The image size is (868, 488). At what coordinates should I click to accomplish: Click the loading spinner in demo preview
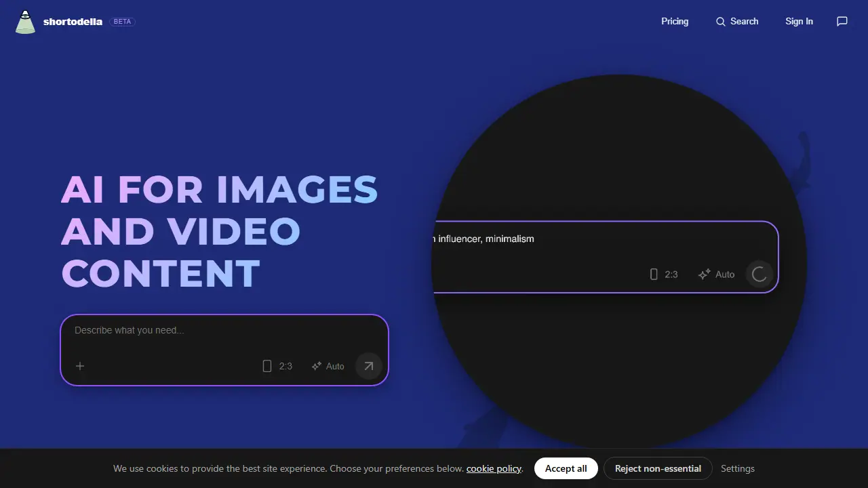pos(759,274)
